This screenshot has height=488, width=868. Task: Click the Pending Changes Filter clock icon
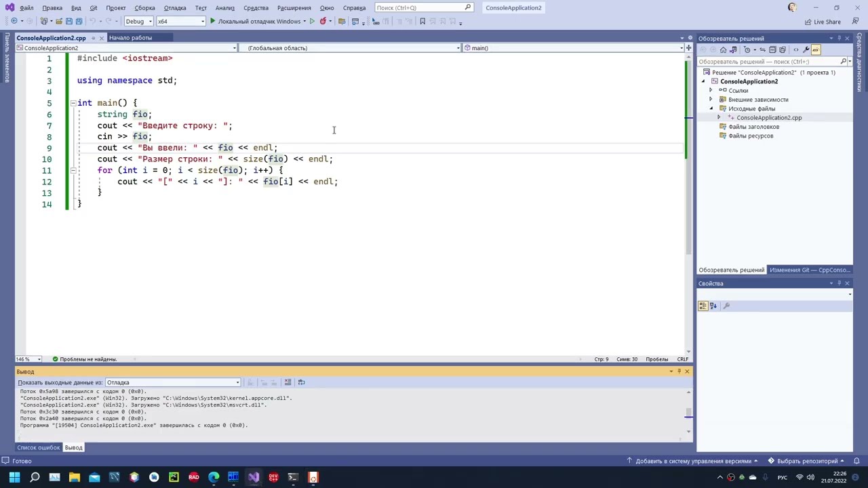[x=747, y=49]
